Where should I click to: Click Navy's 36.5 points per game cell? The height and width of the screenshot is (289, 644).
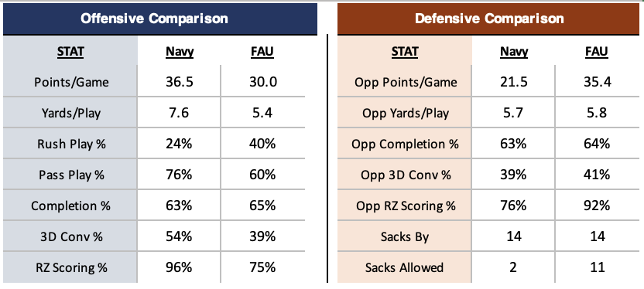(x=179, y=82)
